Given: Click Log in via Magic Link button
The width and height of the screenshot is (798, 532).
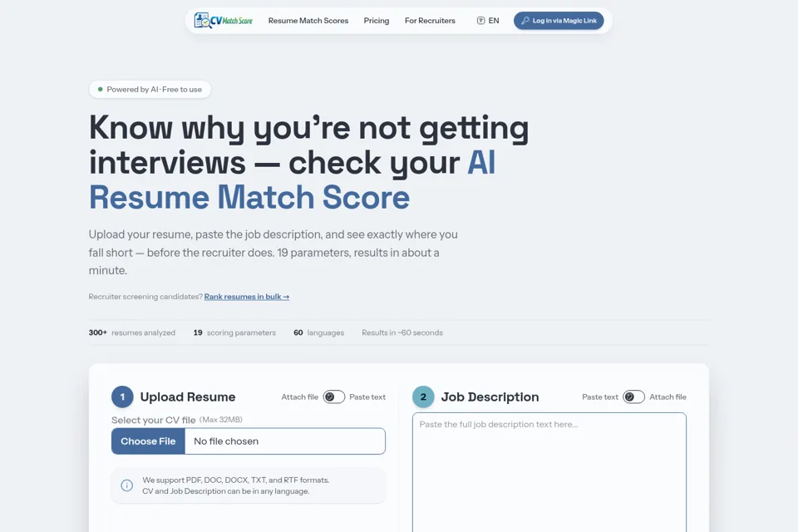Looking at the screenshot, I should pos(559,20).
